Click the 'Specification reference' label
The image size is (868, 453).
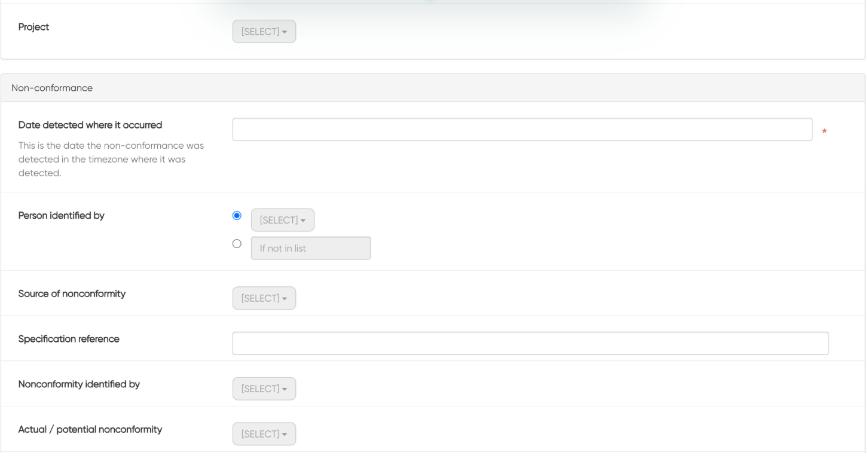pyautogui.click(x=69, y=339)
